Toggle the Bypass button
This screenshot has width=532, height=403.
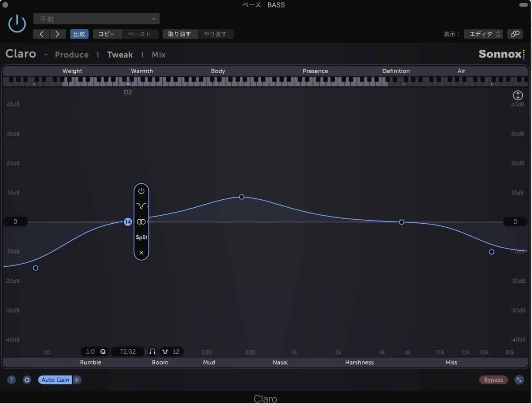coord(493,380)
